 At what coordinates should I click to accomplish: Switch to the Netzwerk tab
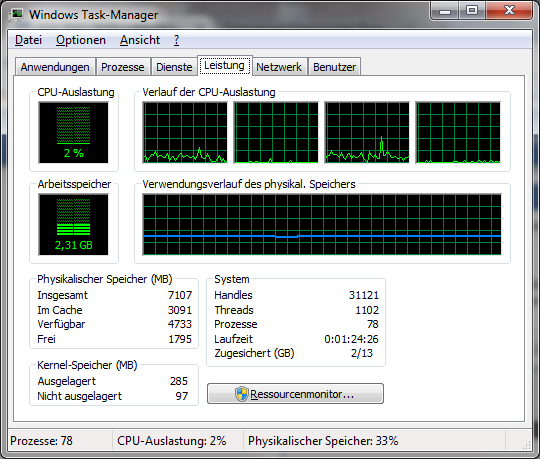279,67
